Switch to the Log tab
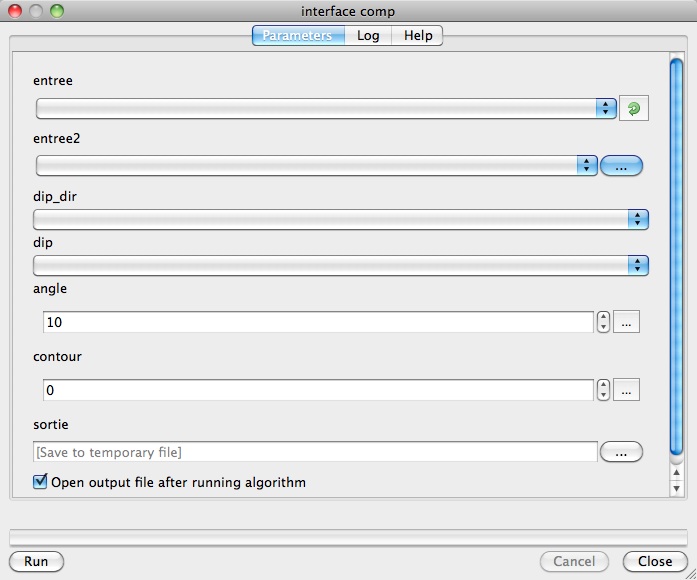This screenshot has width=697, height=580. (x=368, y=36)
